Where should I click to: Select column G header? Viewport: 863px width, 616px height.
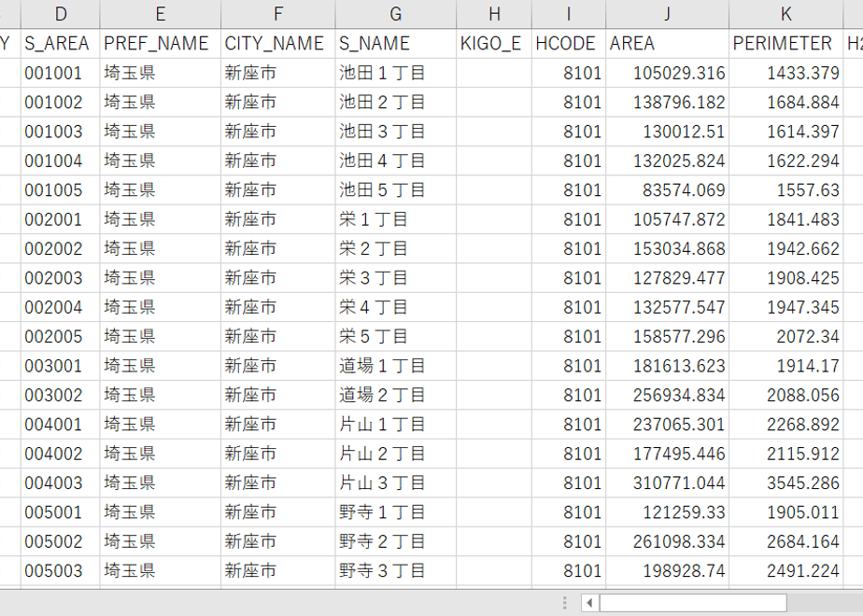(396, 14)
